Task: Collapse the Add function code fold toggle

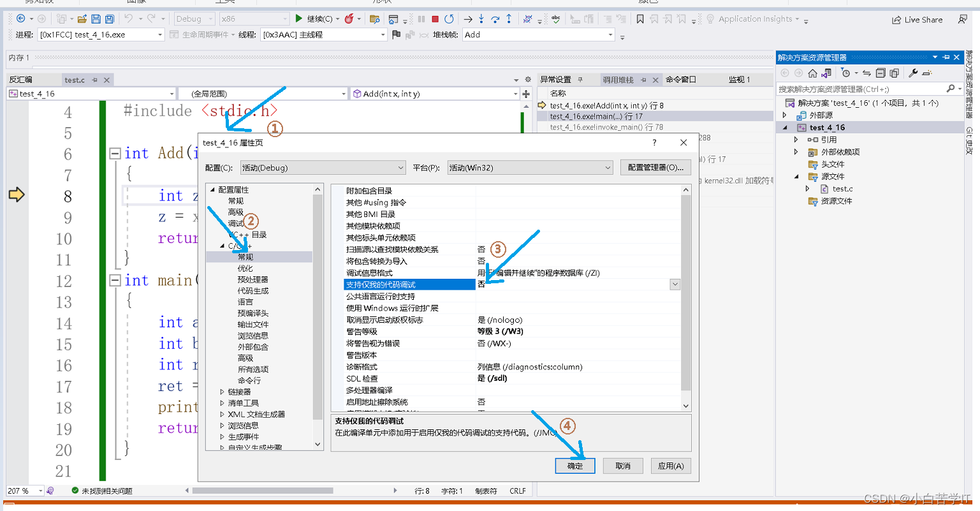Action: (115, 153)
